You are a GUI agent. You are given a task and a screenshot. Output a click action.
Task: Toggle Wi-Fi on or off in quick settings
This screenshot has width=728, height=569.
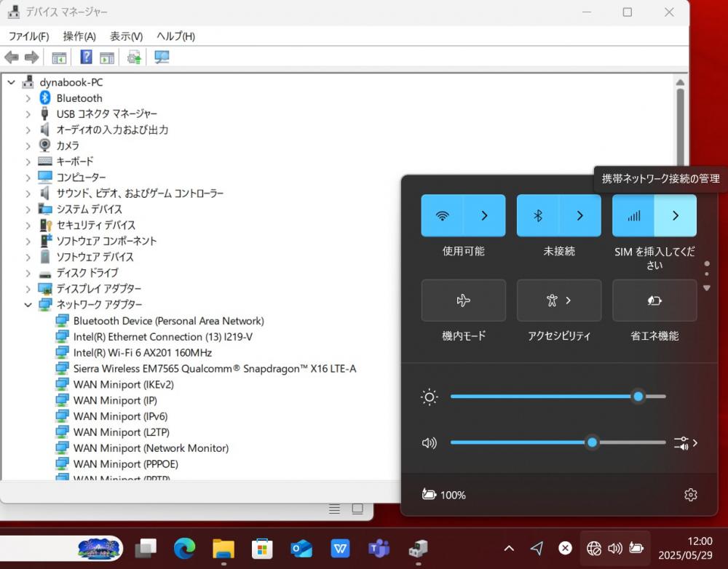coord(442,215)
